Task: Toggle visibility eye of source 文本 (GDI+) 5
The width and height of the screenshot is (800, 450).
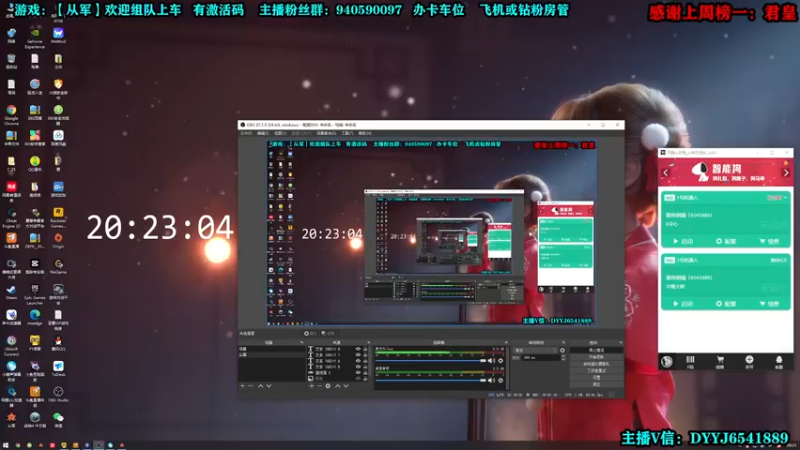Action: point(358,366)
